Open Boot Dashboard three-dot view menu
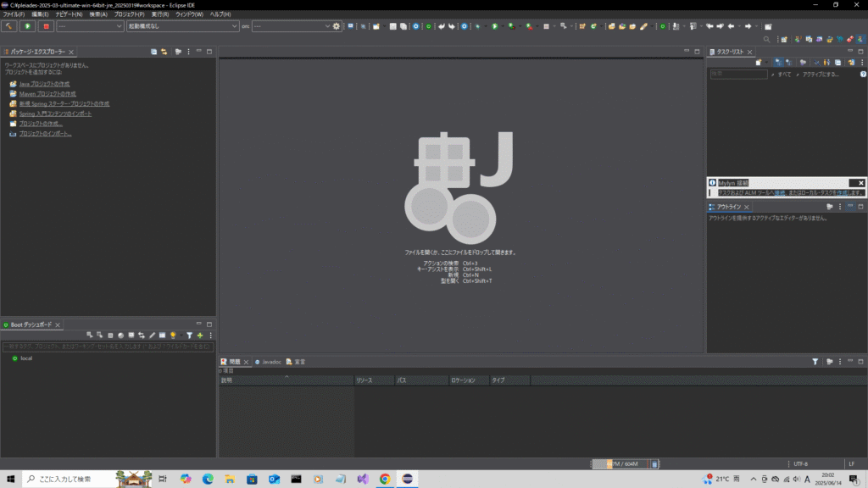 click(x=210, y=335)
